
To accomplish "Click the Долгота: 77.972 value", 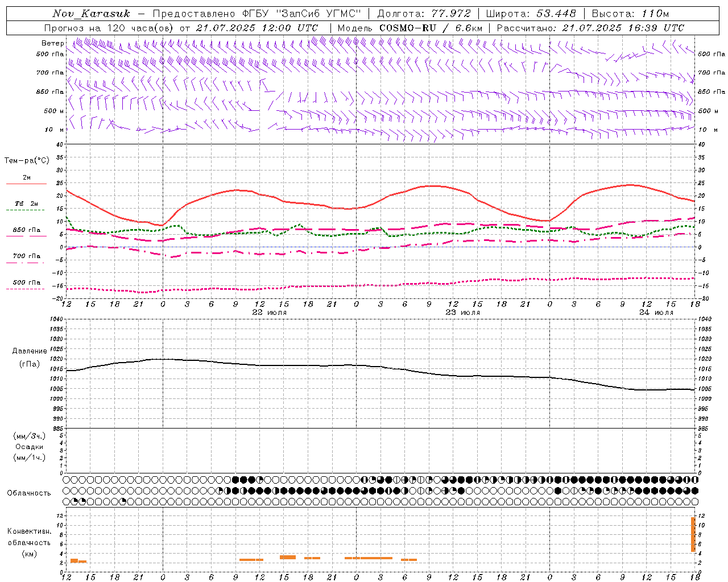I will point(424,14).
